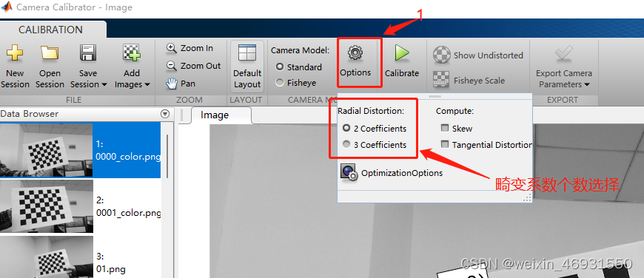The width and height of the screenshot is (644, 278).
Task: Click the Fisheye Scale icon
Action: 441,80
